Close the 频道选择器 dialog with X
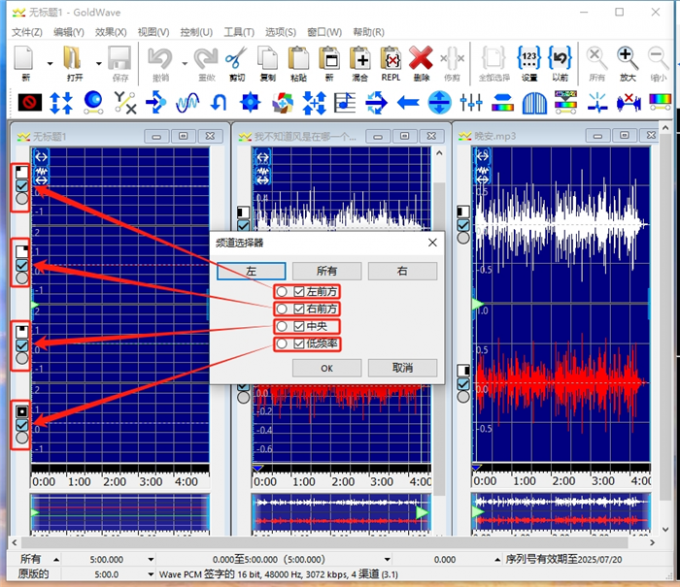Screen dimensions: 680x587 pyautogui.click(x=432, y=243)
